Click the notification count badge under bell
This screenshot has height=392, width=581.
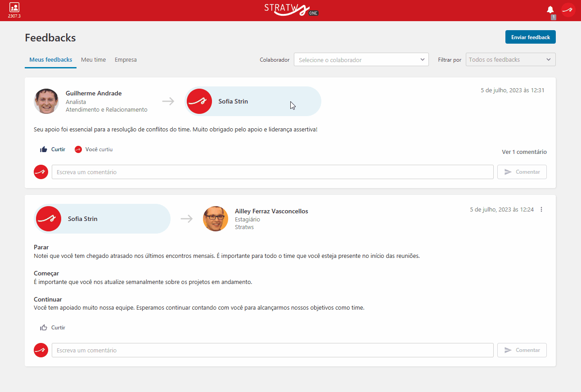[x=554, y=17]
